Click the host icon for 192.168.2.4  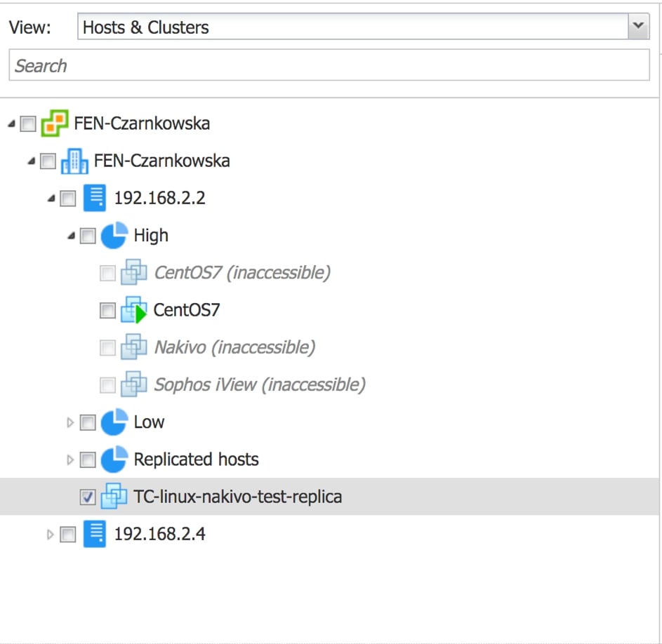94,535
